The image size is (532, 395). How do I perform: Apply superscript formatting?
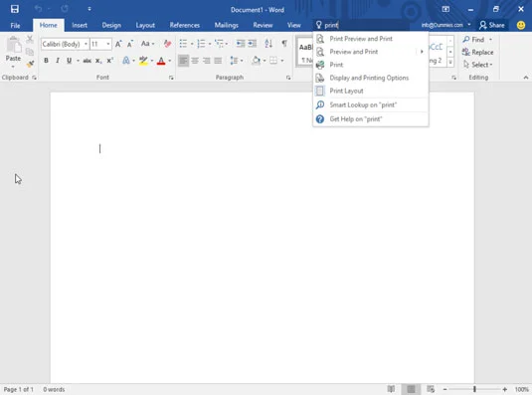[x=109, y=61]
